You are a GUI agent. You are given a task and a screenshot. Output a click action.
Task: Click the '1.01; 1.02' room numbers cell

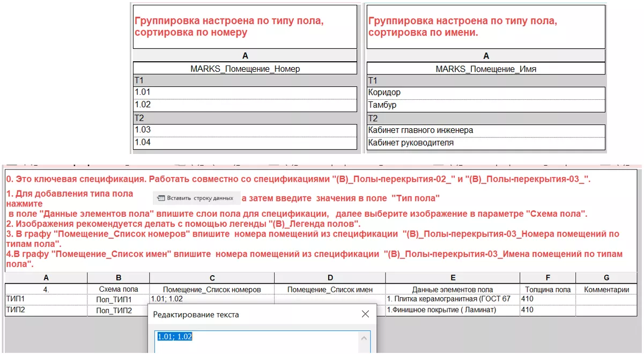pos(211,299)
